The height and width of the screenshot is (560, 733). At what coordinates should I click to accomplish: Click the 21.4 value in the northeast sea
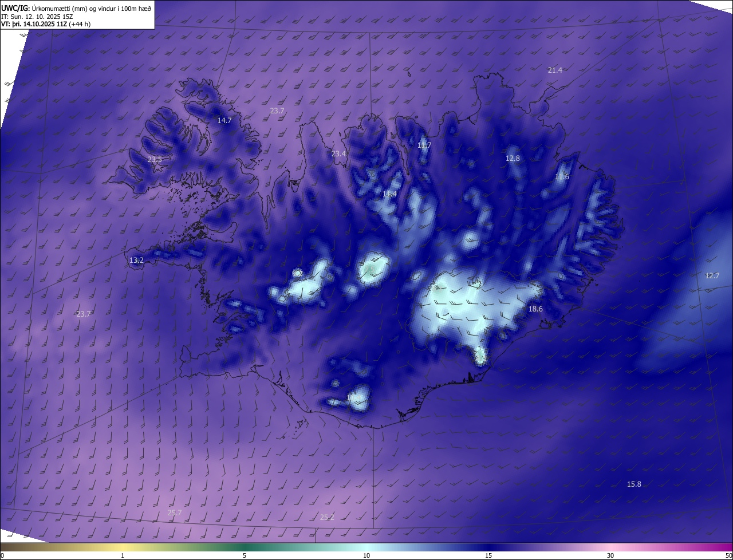coord(555,70)
